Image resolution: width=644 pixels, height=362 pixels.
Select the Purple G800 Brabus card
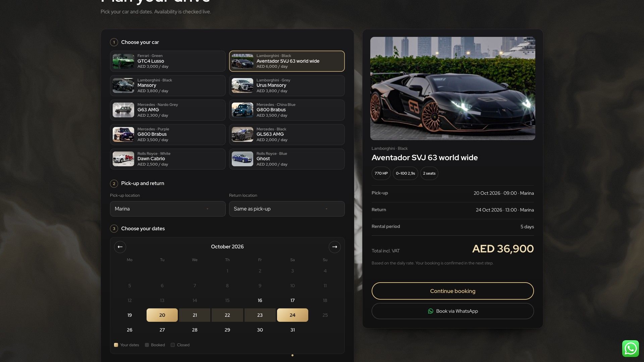pyautogui.click(x=168, y=134)
